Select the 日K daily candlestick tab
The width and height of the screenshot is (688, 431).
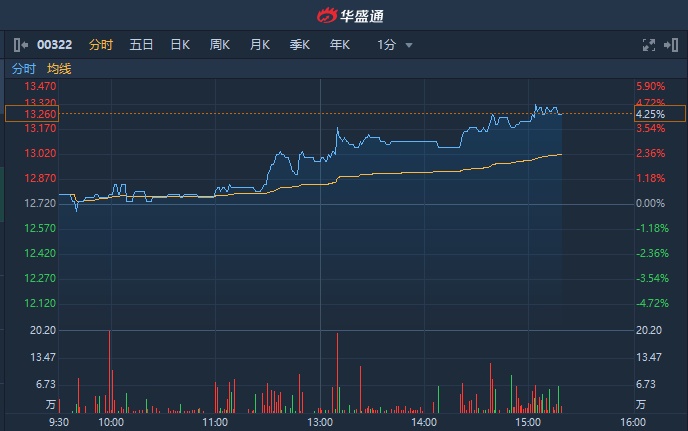[x=180, y=45]
